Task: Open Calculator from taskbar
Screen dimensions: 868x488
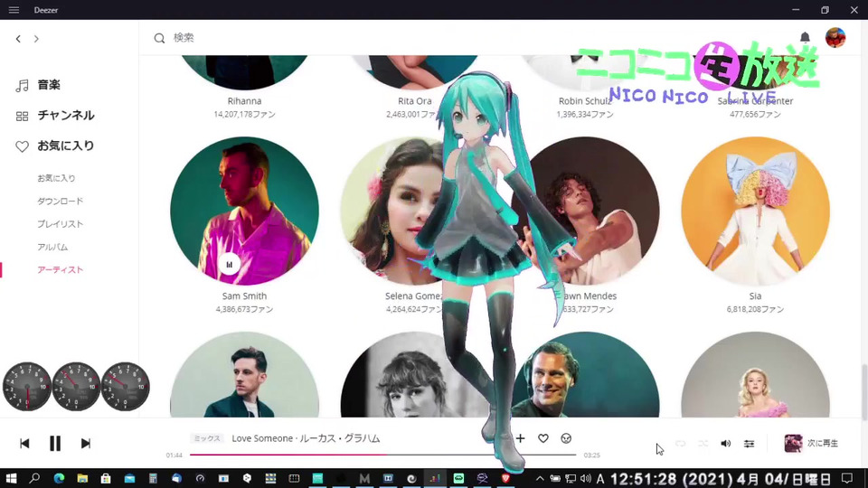Action: (153, 479)
